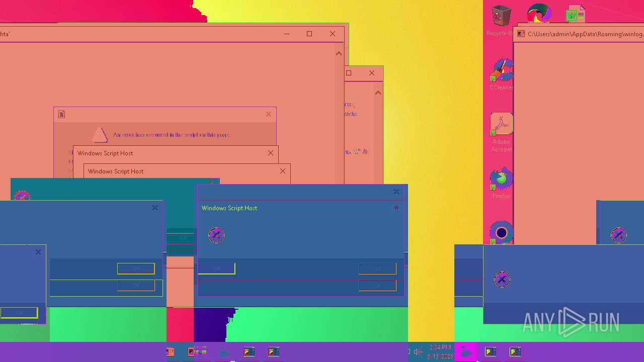Click the error icon in the front Windows Script Host dialog
Viewport: 644px width, 362px height.
point(216,235)
